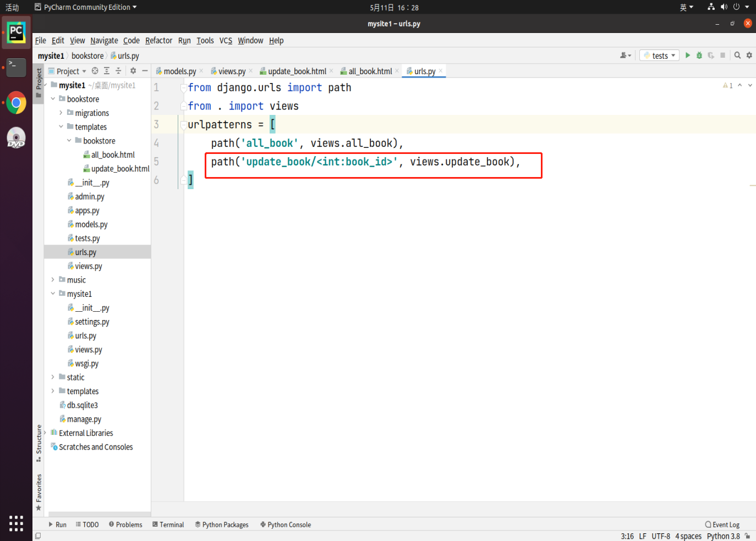Open Search Everywhere magnifier icon

pos(737,56)
